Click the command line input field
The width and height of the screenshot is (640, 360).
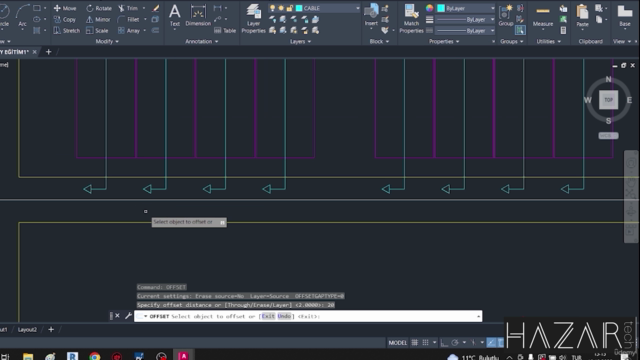(x=308, y=316)
